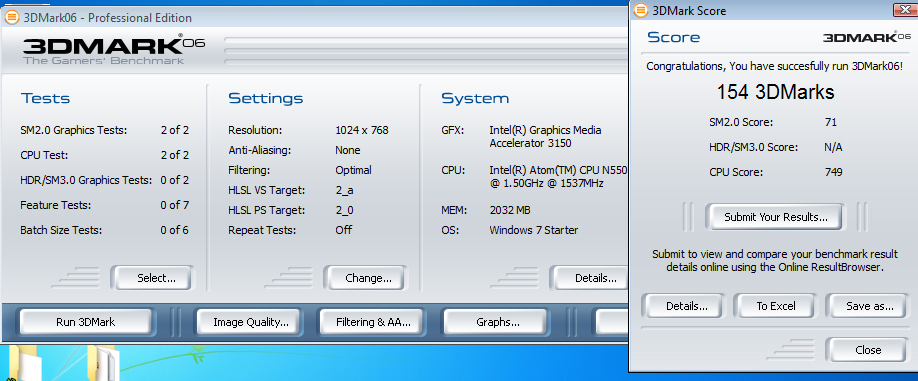Click Select... under Tests

(x=152, y=278)
